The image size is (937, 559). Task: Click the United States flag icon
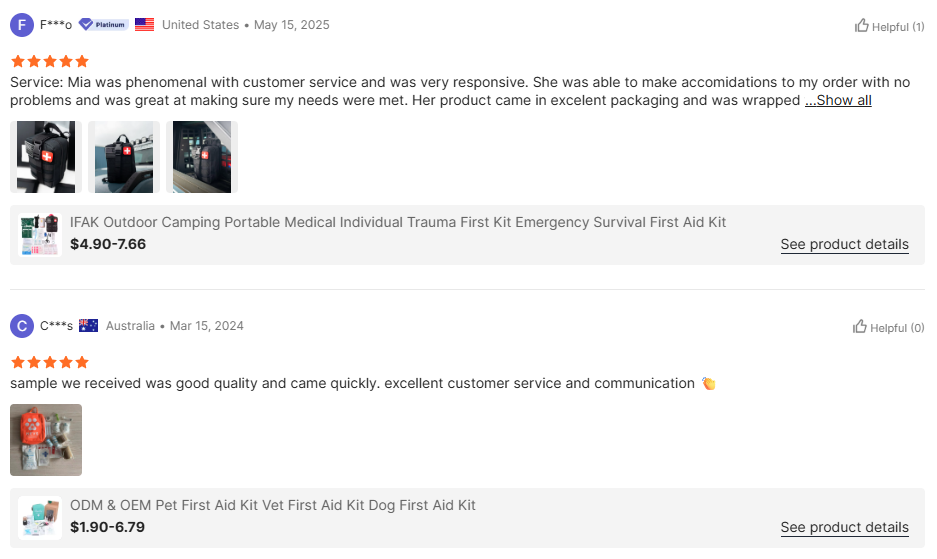pos(145,25)
